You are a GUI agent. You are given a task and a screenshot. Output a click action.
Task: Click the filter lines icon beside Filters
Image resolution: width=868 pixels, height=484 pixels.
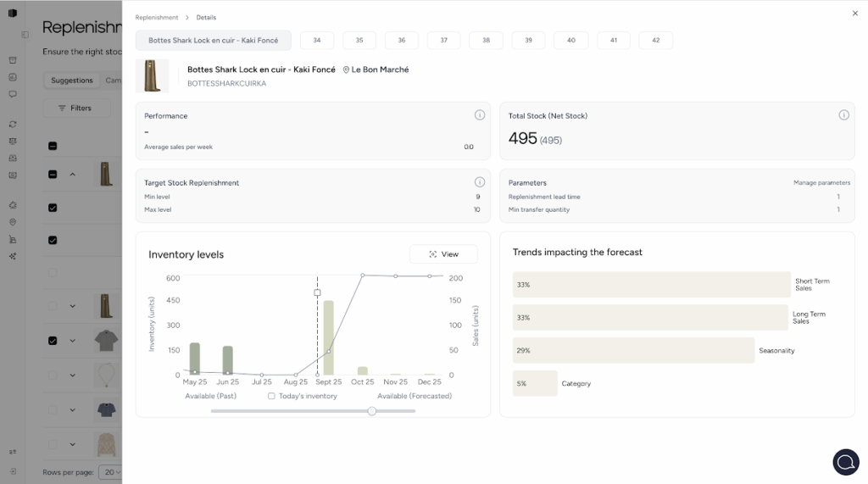click(62, 108)
